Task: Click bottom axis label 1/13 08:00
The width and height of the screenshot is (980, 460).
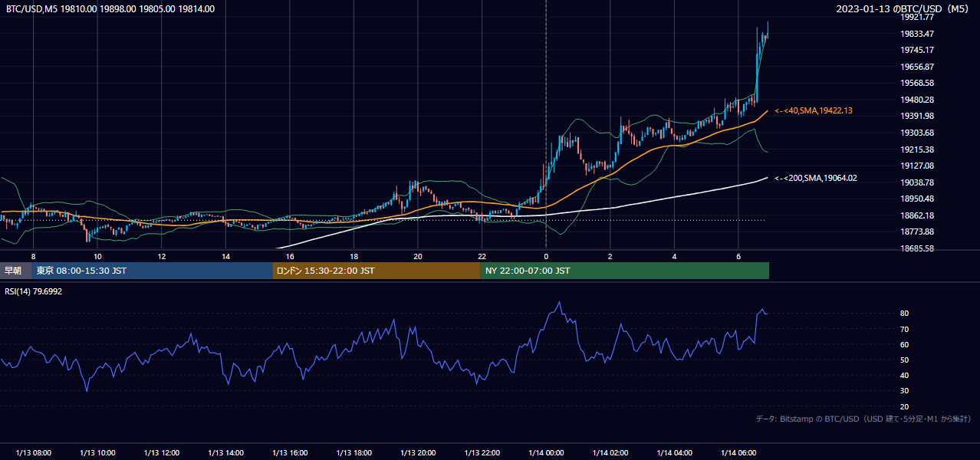Action: (x=33, y=452)
